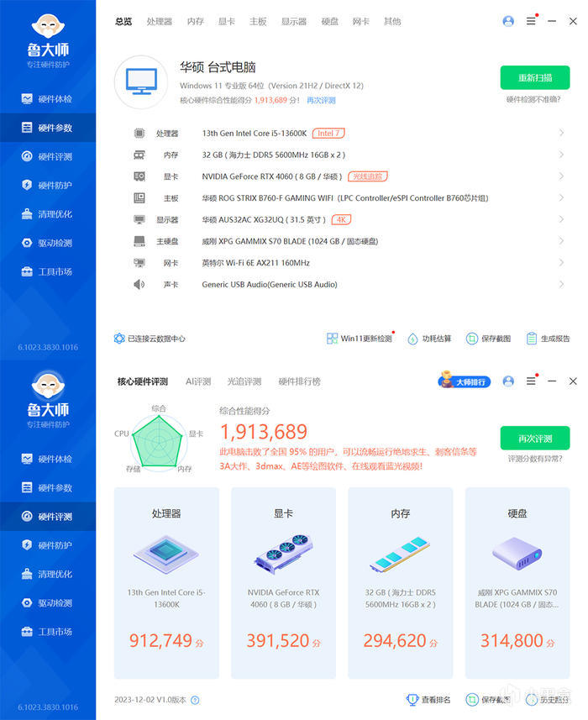Open 清理优化 in the lower 硬件评测 window sidebar

[48, 574]
